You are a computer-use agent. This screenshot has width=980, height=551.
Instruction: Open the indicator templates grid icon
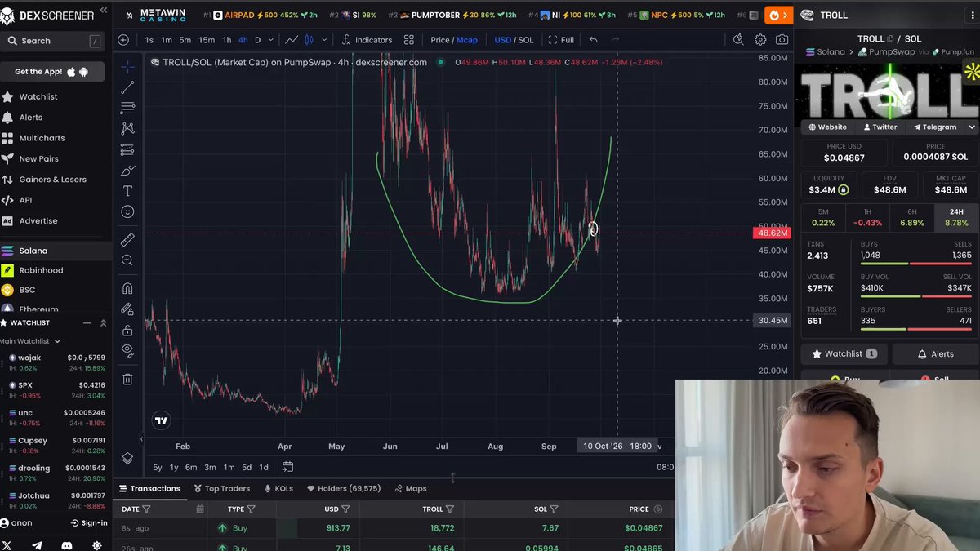tap(408, 40)
